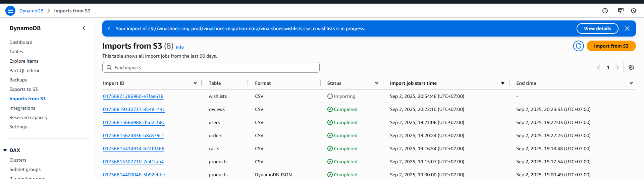Image resolution: width=644 pixels, height=179 pixels.
Task: Click the Import from S3 button
Action: (611, 46)
